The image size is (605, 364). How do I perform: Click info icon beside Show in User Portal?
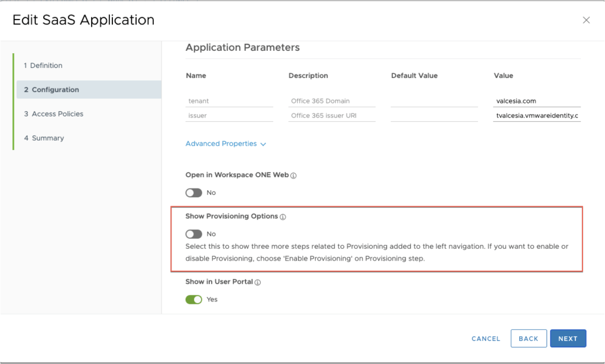[x=257, y=282]
